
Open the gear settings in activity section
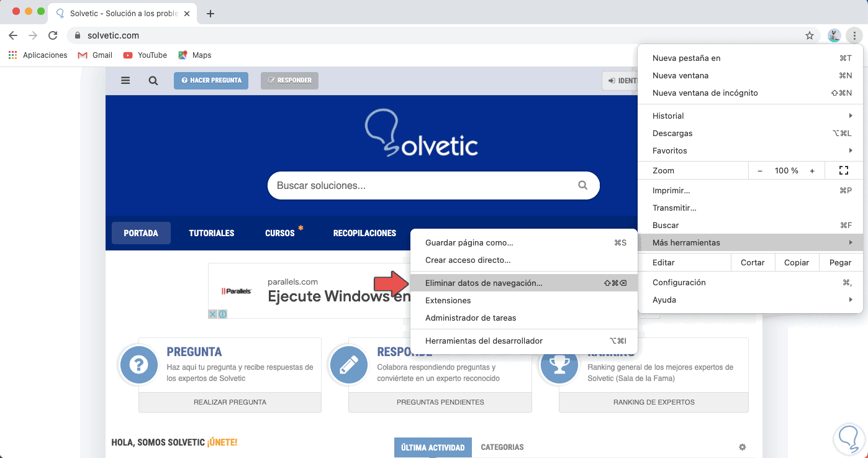[x=742, y=447]
